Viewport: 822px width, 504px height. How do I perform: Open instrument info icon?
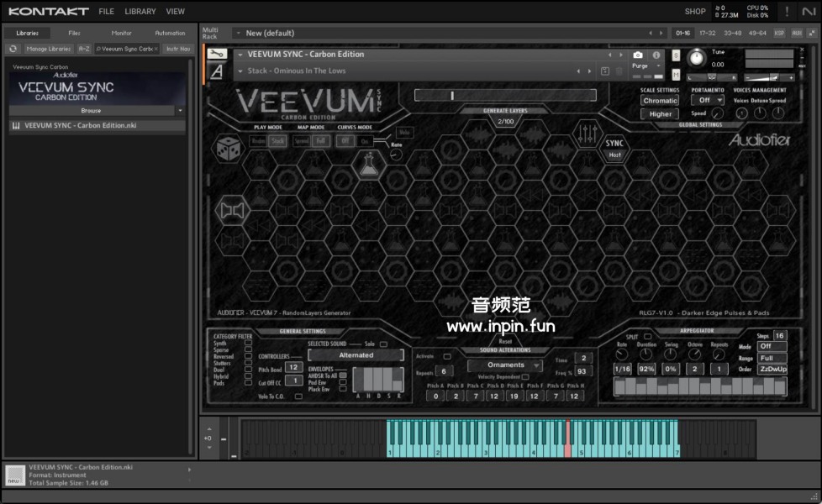(x=656, y=55)
